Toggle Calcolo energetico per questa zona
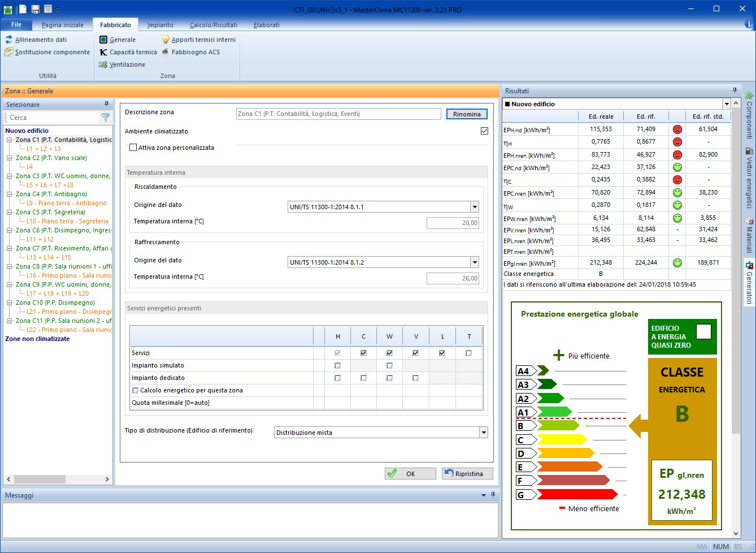Viewport: 756px width, 553px height. [136, 390]
